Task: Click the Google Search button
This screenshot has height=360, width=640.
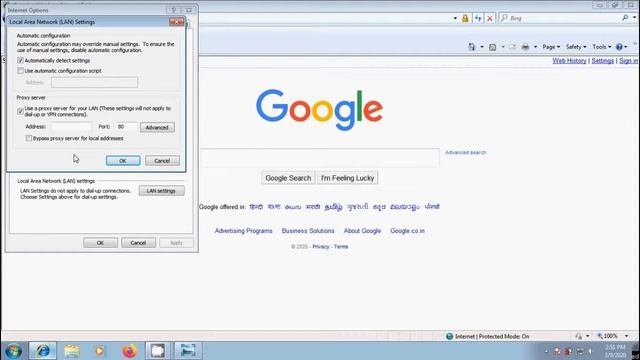Action: 288,178
